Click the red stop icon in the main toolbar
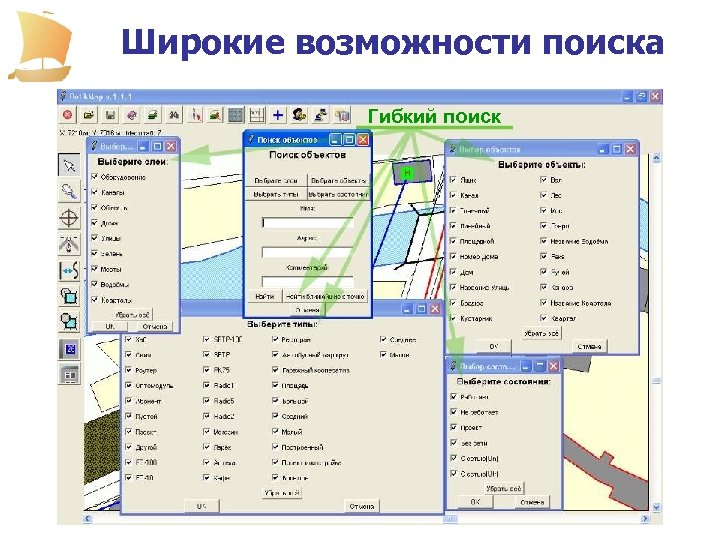Viewport: 720px width, 540px height. [68, 114]
